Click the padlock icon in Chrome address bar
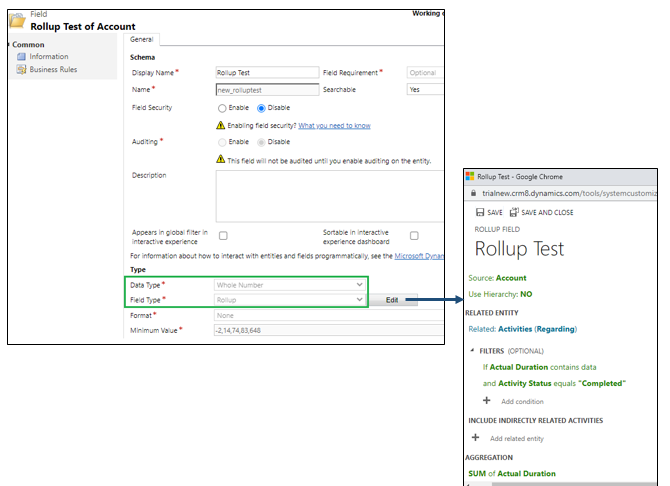The height and width of the screenshot is (486, 670). point(473,193)
